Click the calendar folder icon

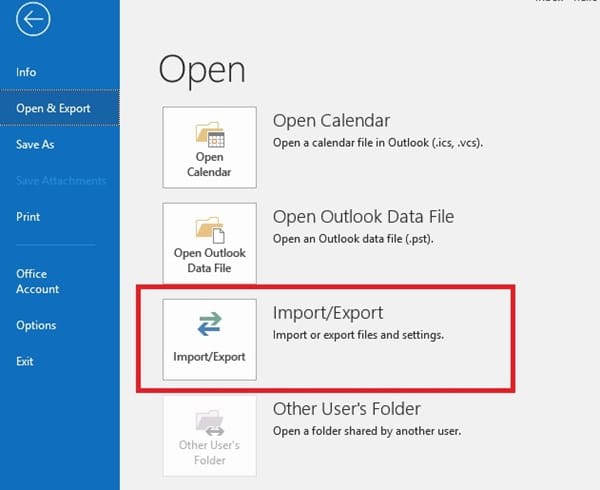210,134
